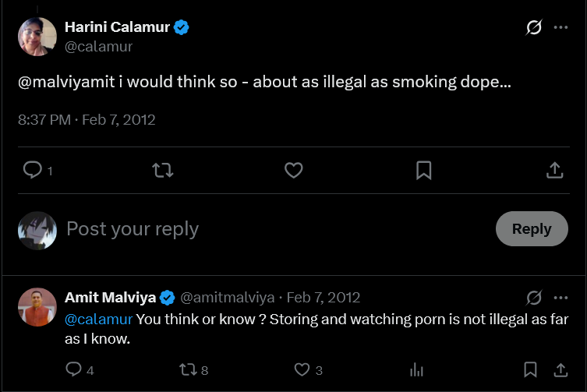The width and height of the screenshot is (587, 392).
Task: Bookmark Harini Calamur's tweet
Action: 424,171
